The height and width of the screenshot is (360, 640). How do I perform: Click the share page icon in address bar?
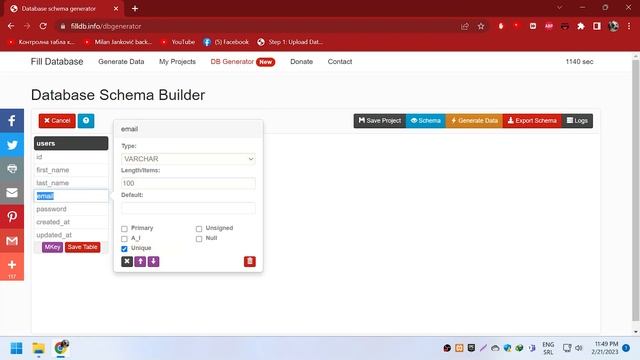[464, 26]
